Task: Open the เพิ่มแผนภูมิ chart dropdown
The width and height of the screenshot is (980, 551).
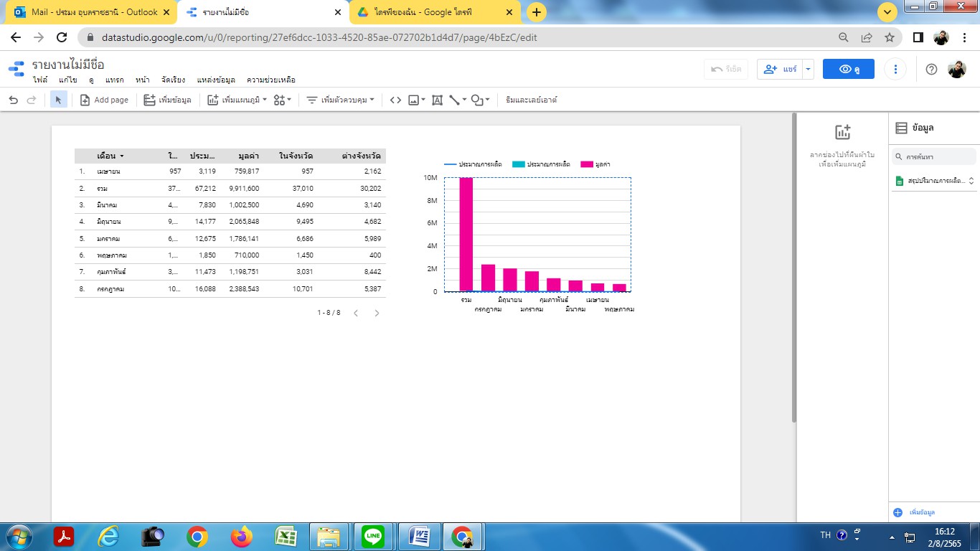Action: [x=237, y=100]
